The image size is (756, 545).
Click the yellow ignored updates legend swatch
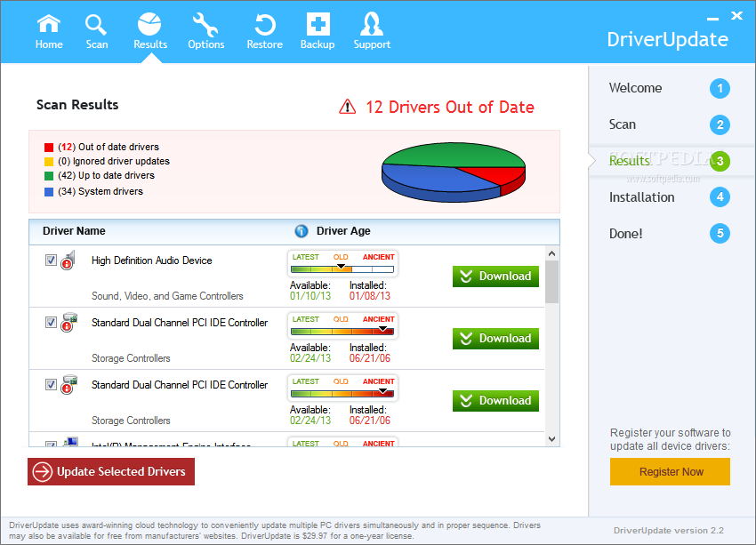(49, 162)
